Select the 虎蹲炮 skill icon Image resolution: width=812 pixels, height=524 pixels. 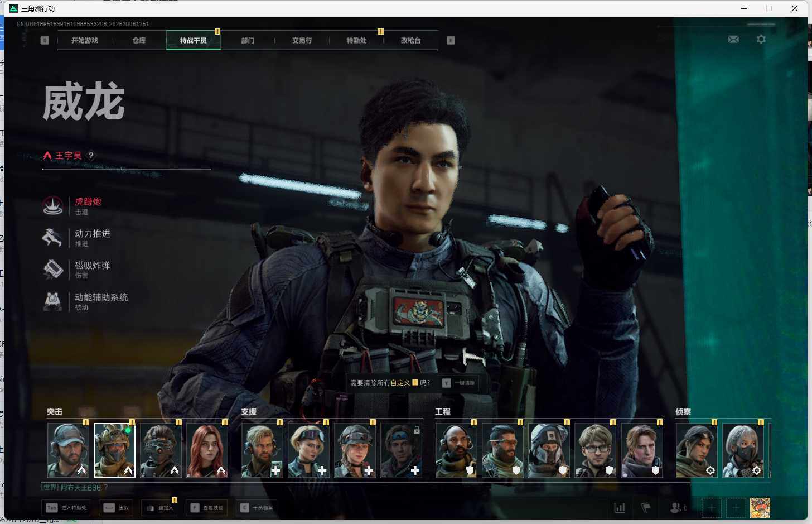pyautogui.click(x=53, y=206)
